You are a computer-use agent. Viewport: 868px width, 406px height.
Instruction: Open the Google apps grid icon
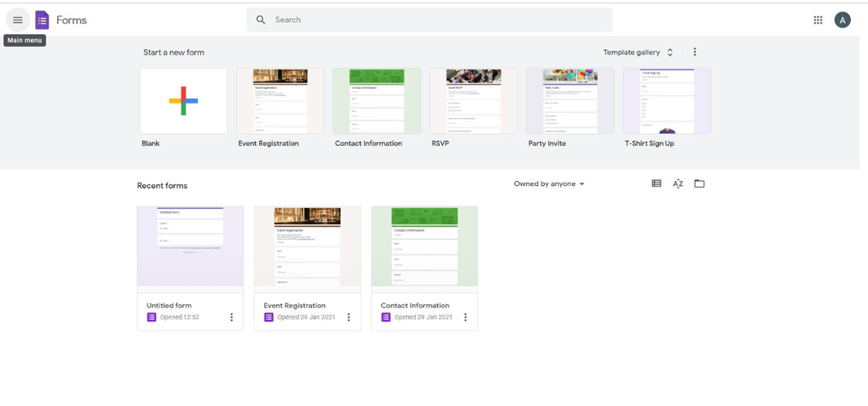point(818,20)
